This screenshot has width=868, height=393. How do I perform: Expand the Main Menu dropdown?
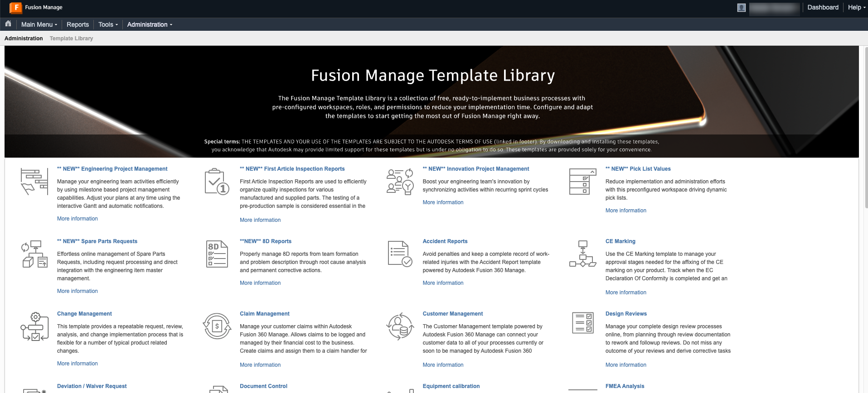(39, 24)
